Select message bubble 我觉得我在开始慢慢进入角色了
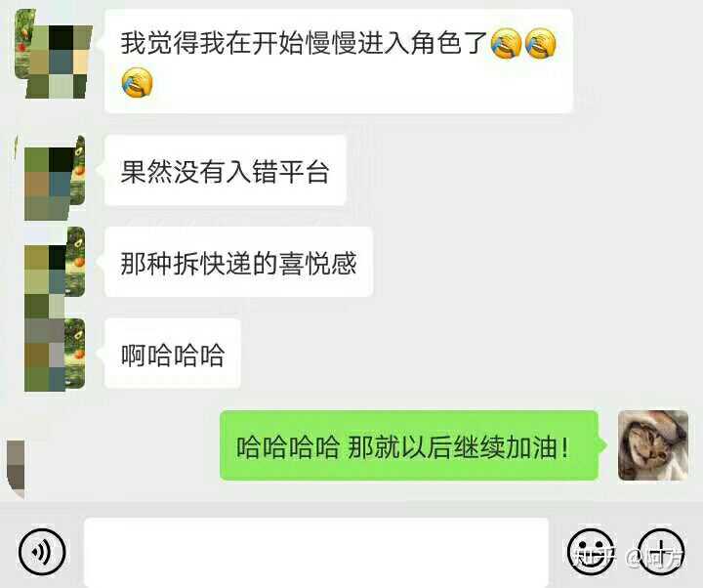Viewport: 703px width, 588px height. (x=339, y=62)
